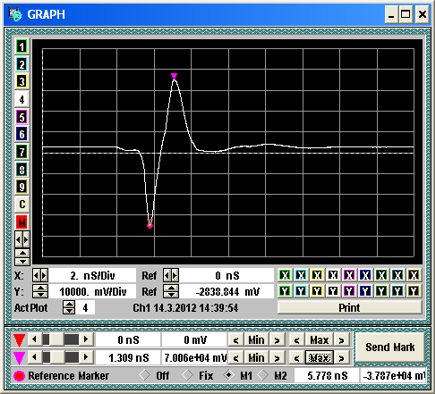Viewport: 435px width, 394px height.
Task: Click magenta marker slider right arrow
Action: (86, 357)
